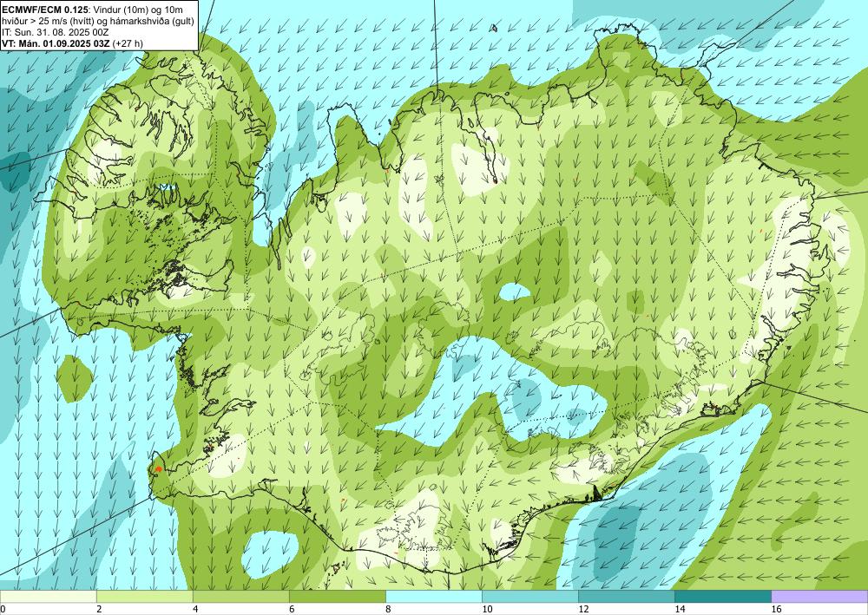Click the legend tick label "14"

(x=680, y=609)
